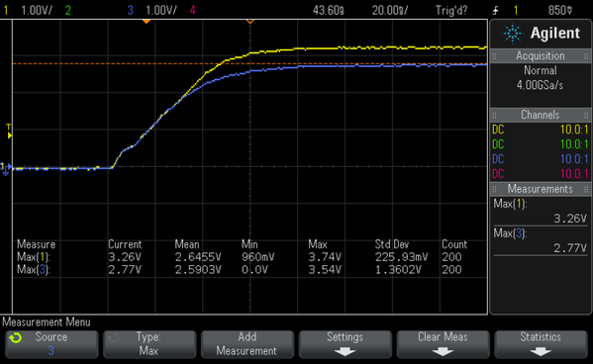Toggle channel 4 magenta indicator
Screen dimensions: 593x364
(192, 10)
